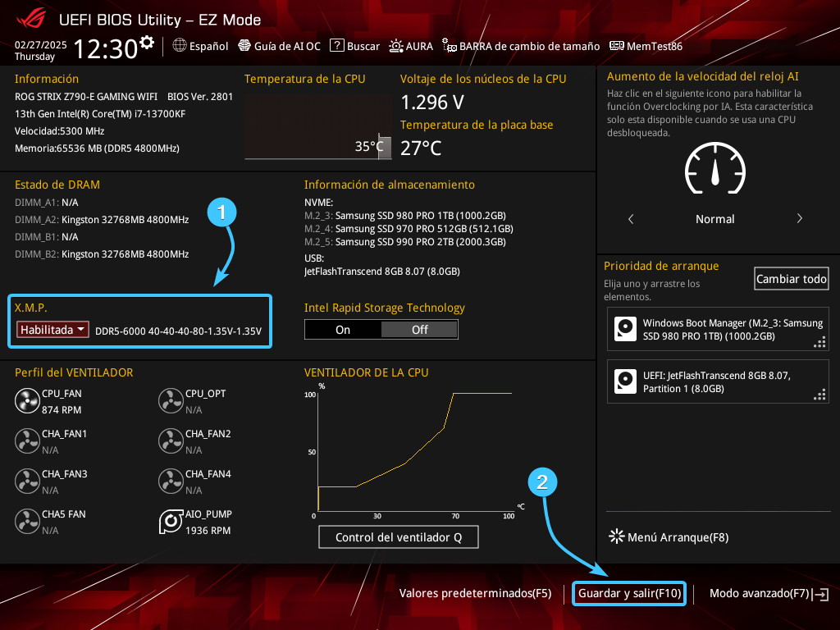This screenshot has width=840, height=630.
Task: Click the DDR5-6000 40-40-40-80 XMP profile text
Action: (178, 331)
